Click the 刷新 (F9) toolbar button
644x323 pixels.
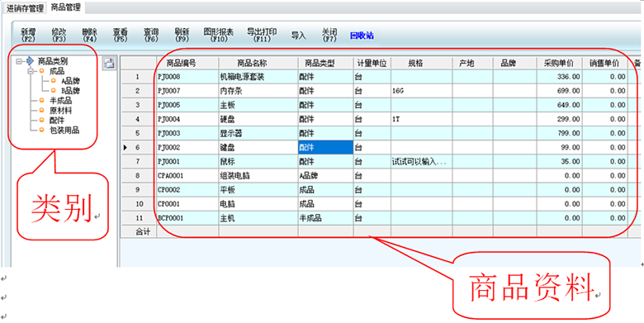[x=182, y=36]
